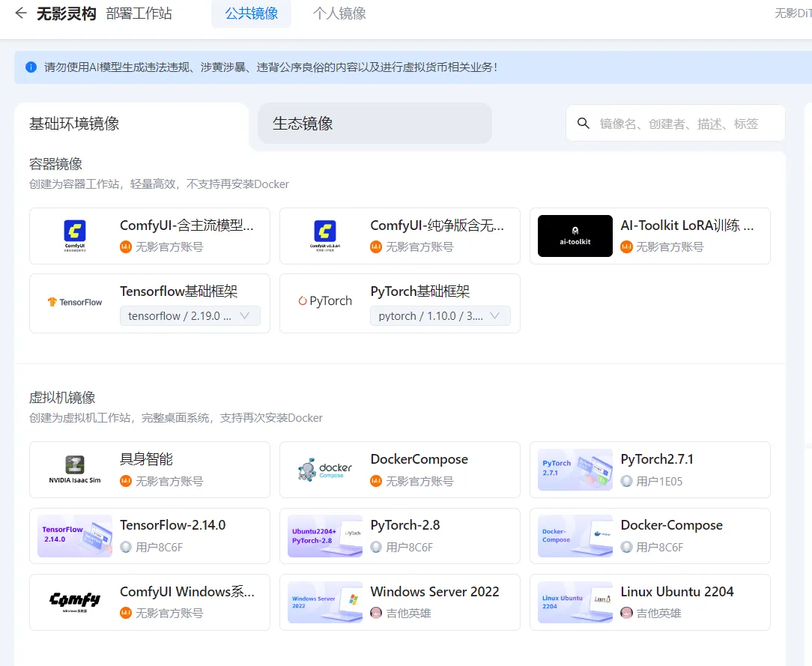Click the PyTorch 2.7.1 thumbnail image
Viewport: 812px width, 666px height.
coord(575,470)
